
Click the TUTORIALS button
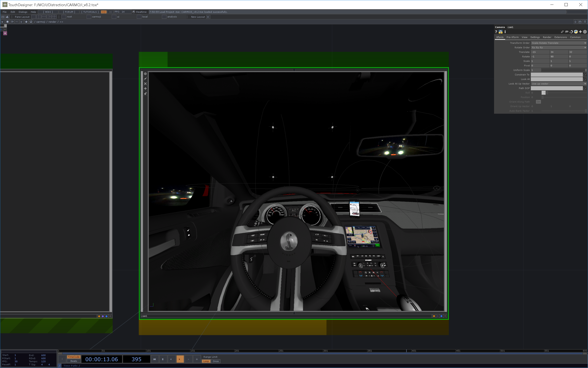(x=90, y=12)
